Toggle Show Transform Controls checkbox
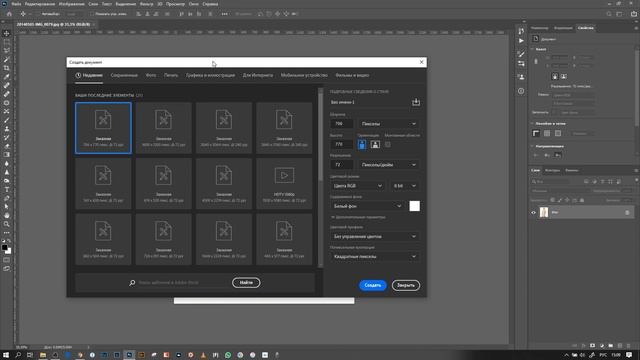The image size is (640, 360). click(92, 14)
